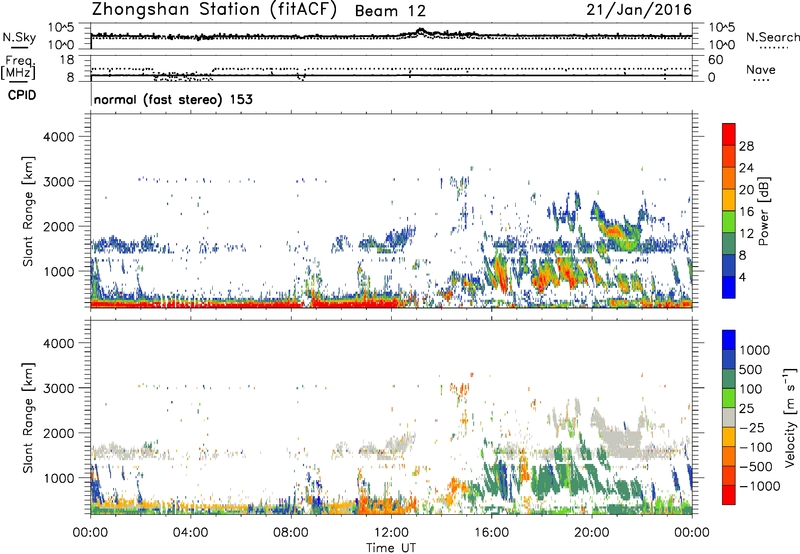Pick the light green 12–16 dB power segment

click(729, 222)
